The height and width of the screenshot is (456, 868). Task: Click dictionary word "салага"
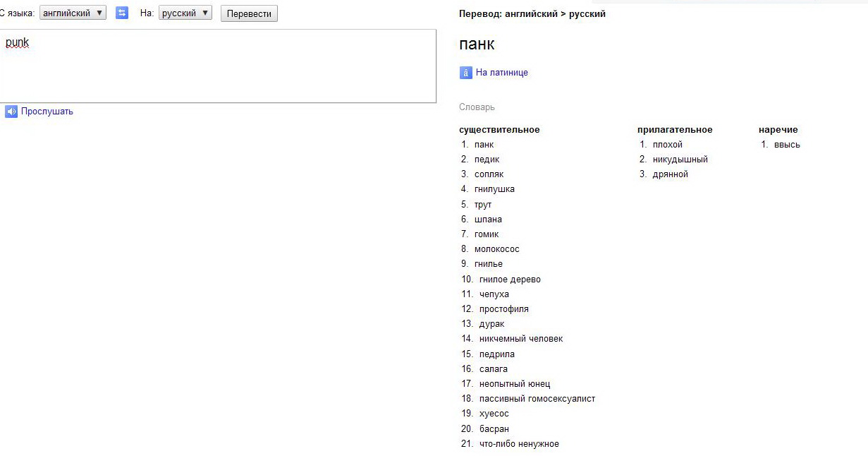[x=493, y=369]
